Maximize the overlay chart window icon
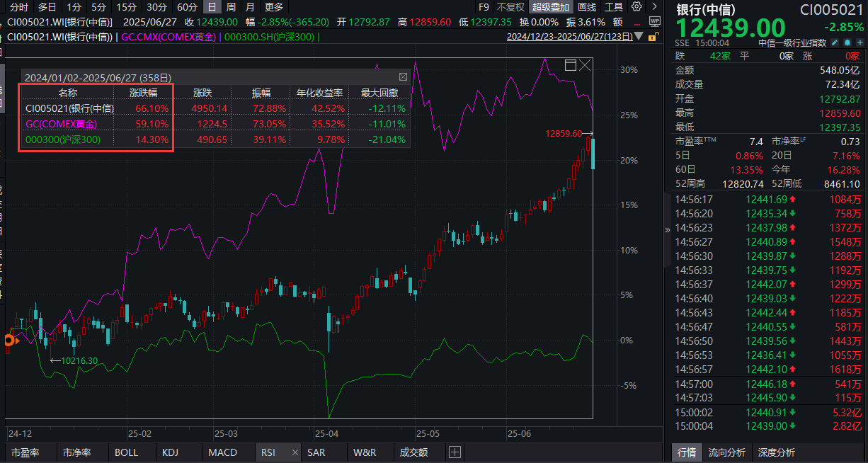This screenshot has width=868, height=463. click(571, 65)
